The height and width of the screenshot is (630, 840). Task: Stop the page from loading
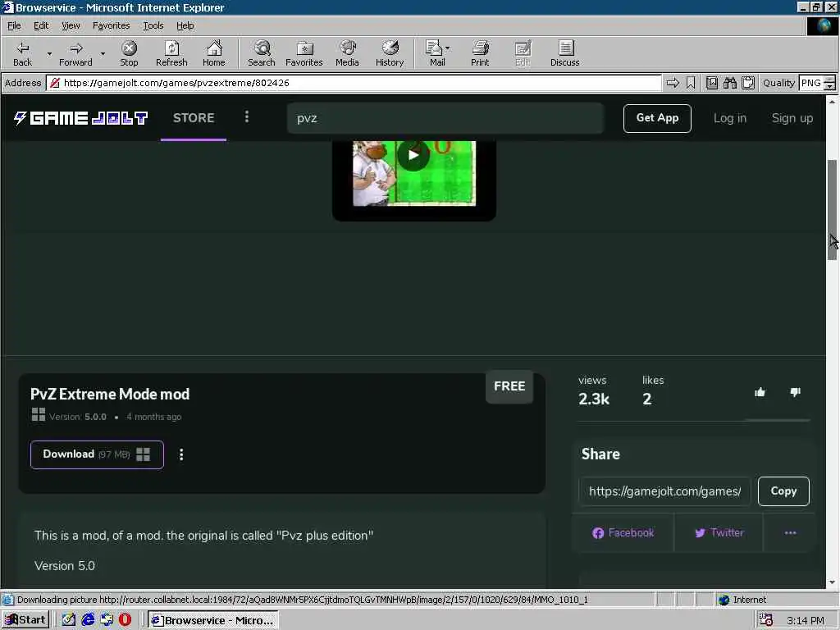pyautogui.click(x=129, y=53)
